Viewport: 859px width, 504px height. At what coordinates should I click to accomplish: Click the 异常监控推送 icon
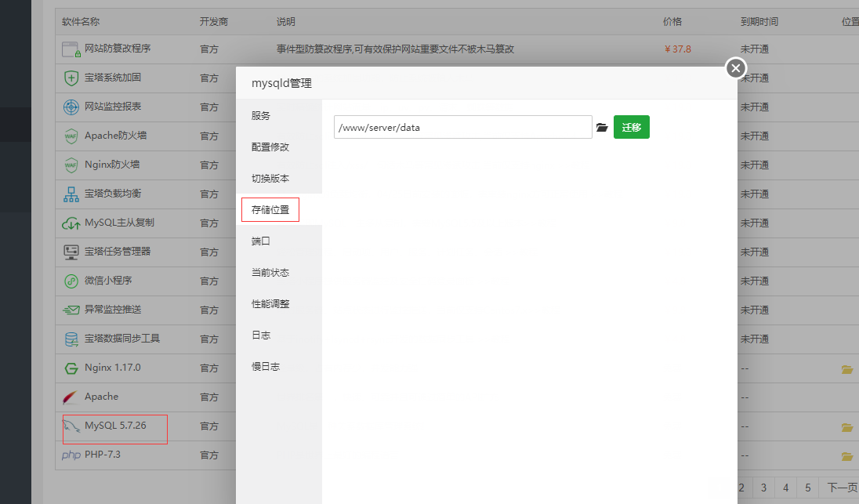point(71,310)
